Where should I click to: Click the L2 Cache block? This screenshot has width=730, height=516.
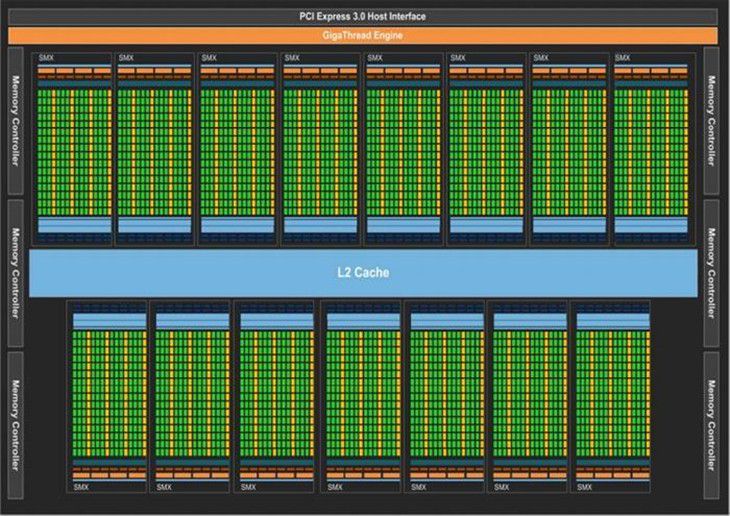pyautogui.click(x=363, y=273)
